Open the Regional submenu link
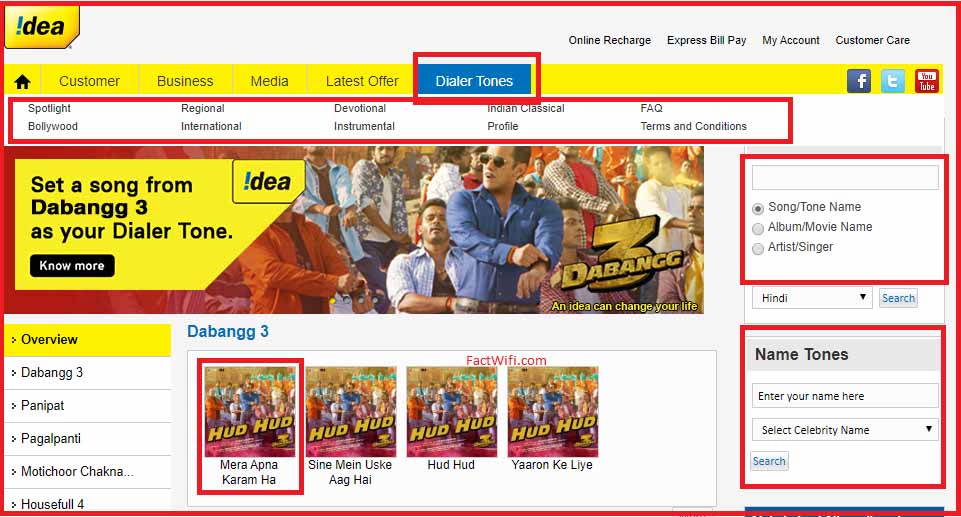This screenshot has height=517, width=961. [203, 108]
